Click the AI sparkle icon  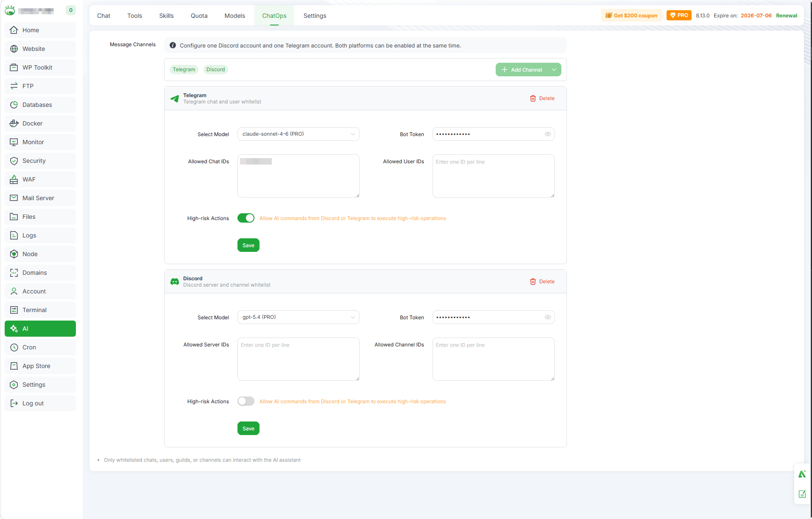point(14,329)
